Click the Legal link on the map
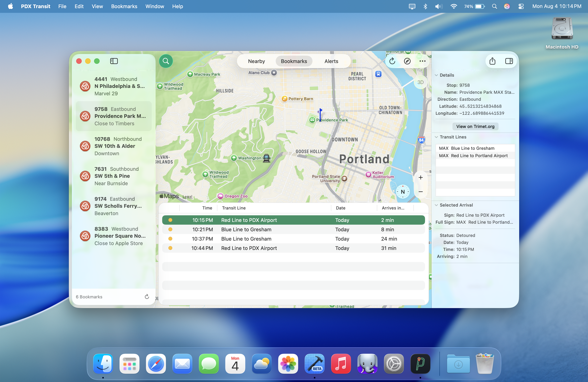 (x=187, y=197)
